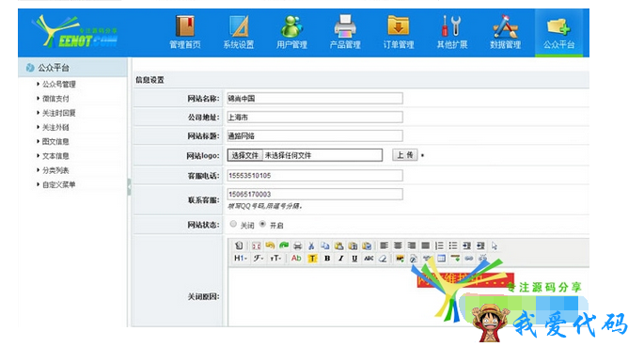Image resolution: width=644 pixels, height=347 pixels.
Task: Open the 自定义菜单 sidebar menu item
Action: pyautogui.click(x=58, y=185)
